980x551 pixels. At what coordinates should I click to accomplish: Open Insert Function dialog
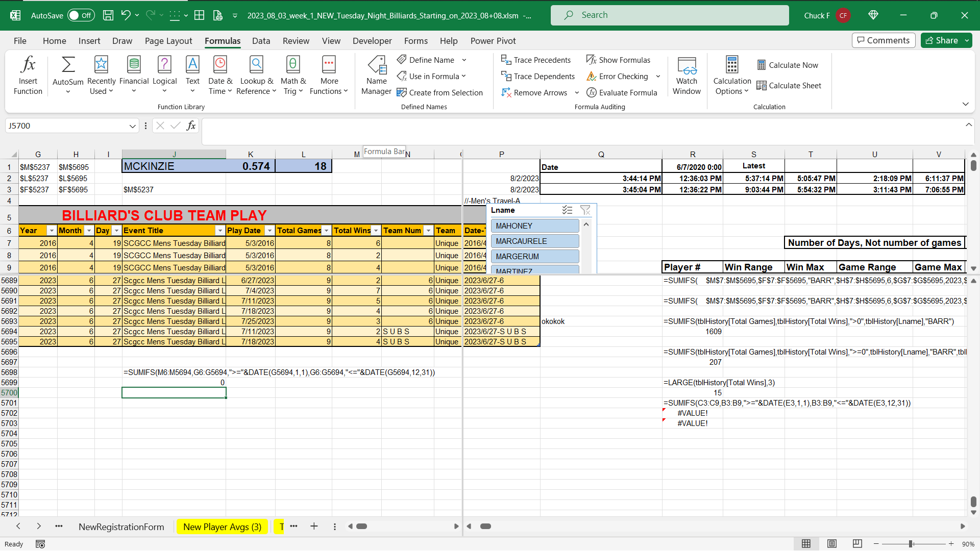(x=28, y=76)
